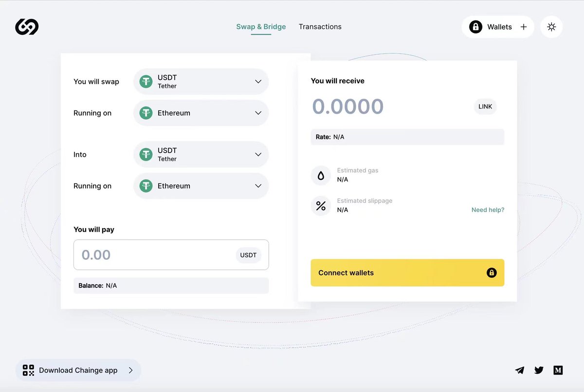Viewport: 584px width, 392px height.
Task: Focus the 'You will pay' amount field
Action: click(x=171, y=255)
